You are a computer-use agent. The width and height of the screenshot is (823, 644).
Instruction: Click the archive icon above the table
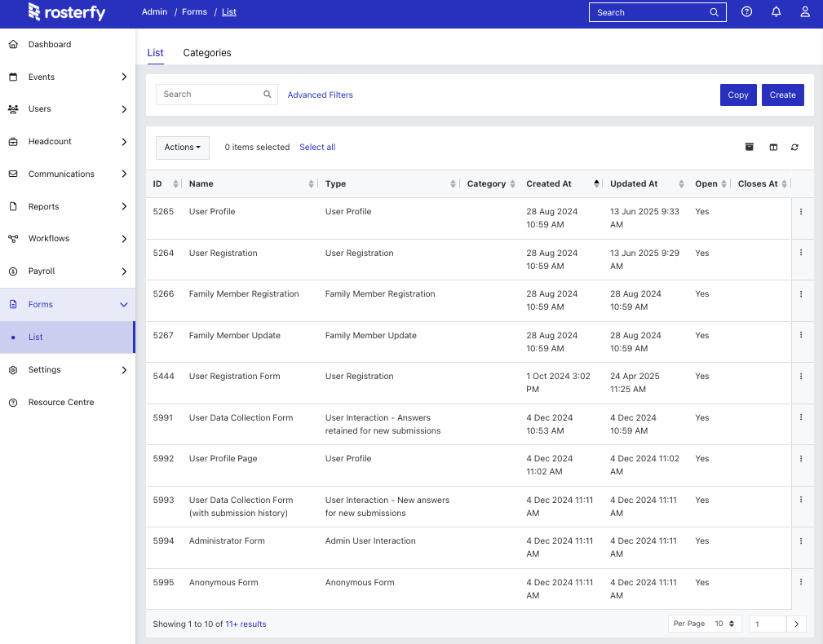click(x=750, y=147)
